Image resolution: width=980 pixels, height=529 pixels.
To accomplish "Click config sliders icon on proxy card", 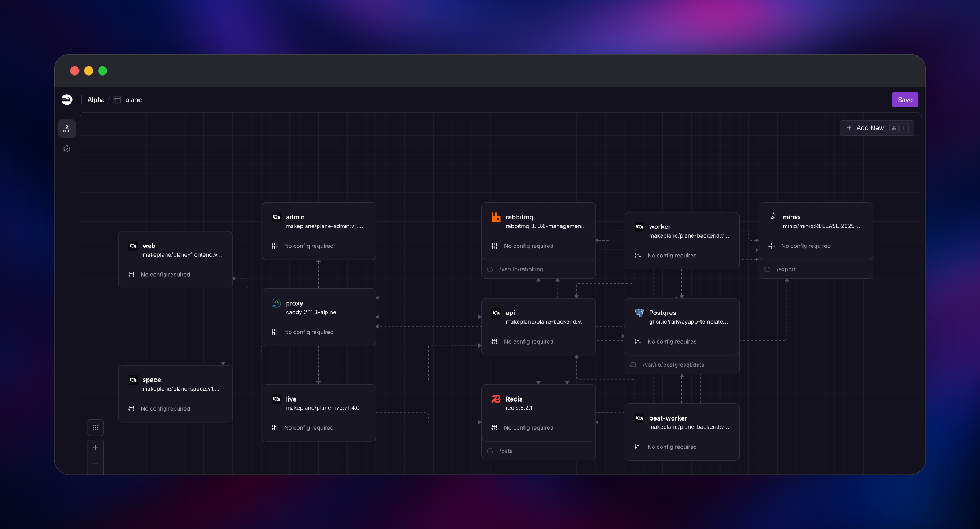I will (274, 332).
